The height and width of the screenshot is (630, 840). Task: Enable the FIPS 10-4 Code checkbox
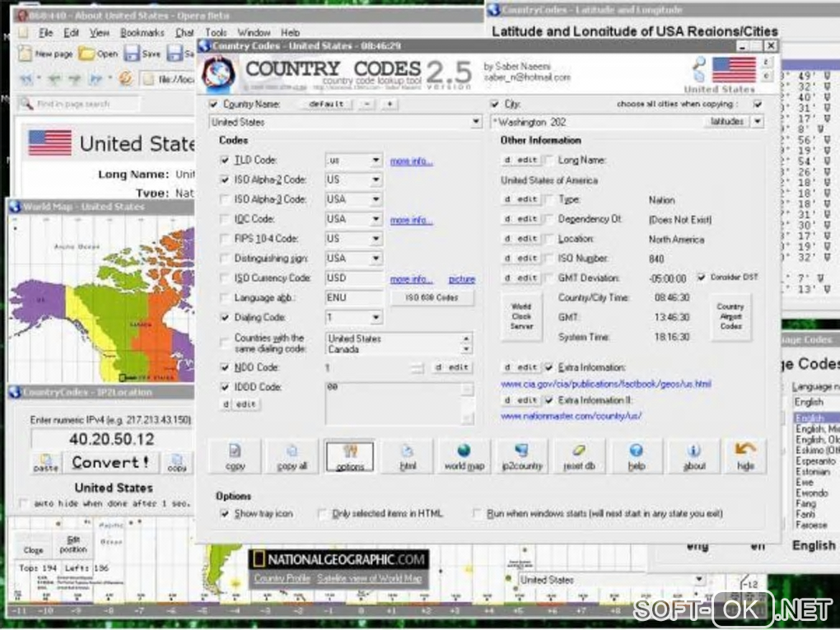click(225, 239)
